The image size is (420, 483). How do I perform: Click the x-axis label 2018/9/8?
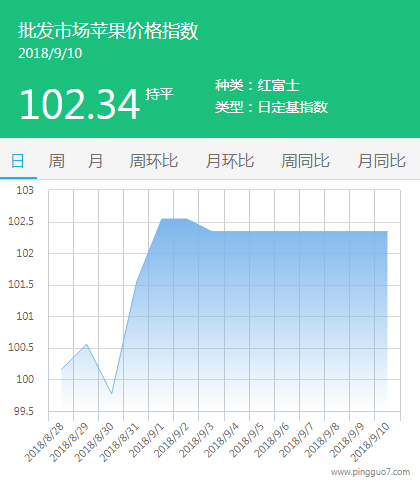322,440
